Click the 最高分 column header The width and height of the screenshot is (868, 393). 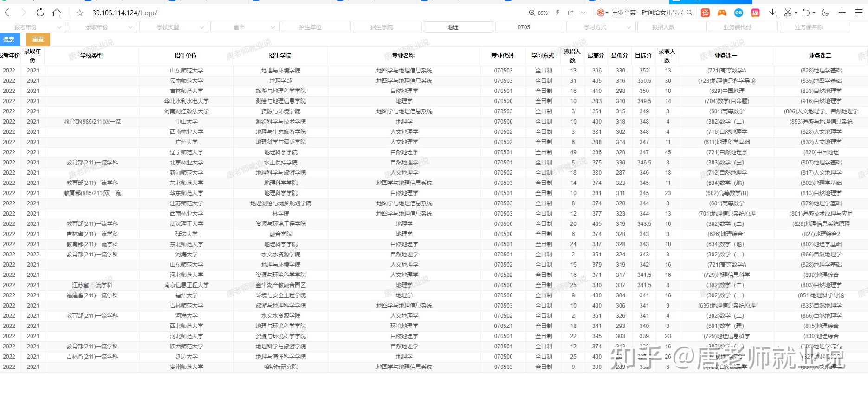coord(596,56)
